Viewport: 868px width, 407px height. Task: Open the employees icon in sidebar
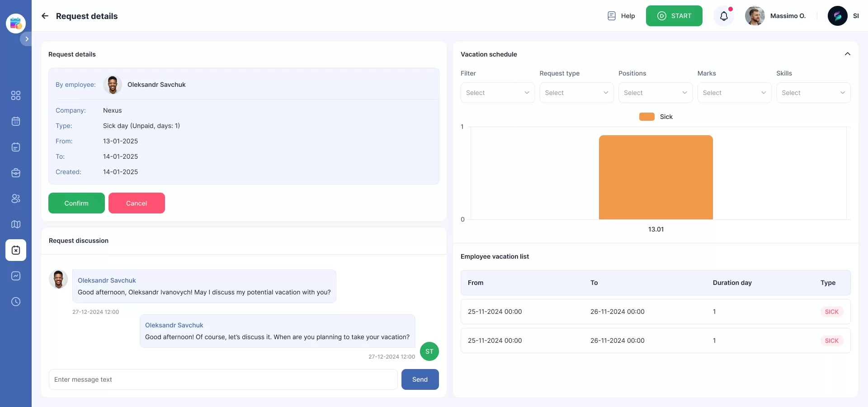tap(16, 199)
